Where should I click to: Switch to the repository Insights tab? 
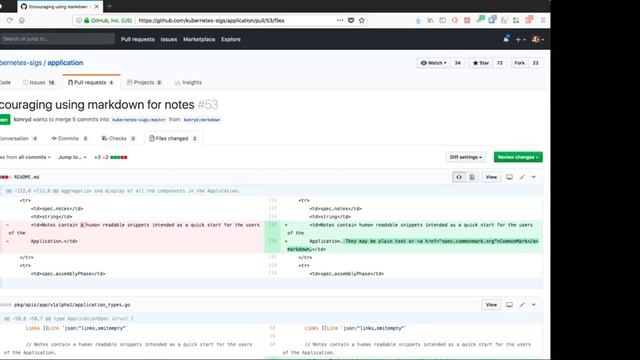(188, 82)
